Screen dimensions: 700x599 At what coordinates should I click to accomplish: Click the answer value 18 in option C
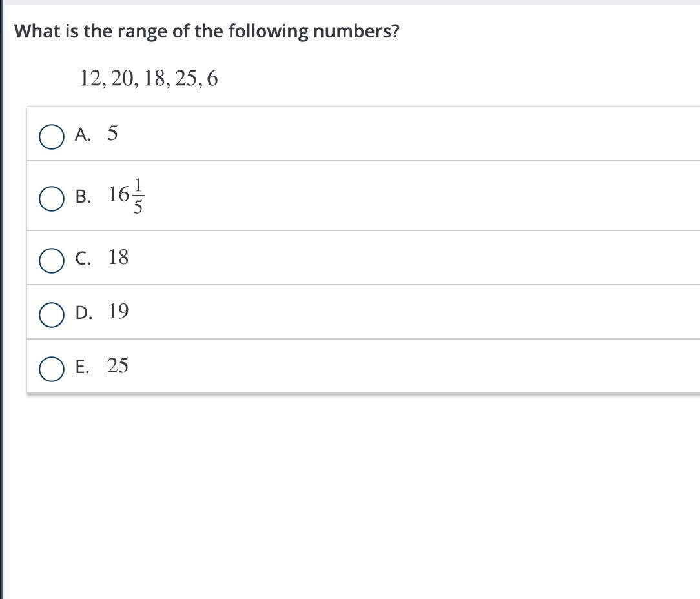(x=118, y=258)
